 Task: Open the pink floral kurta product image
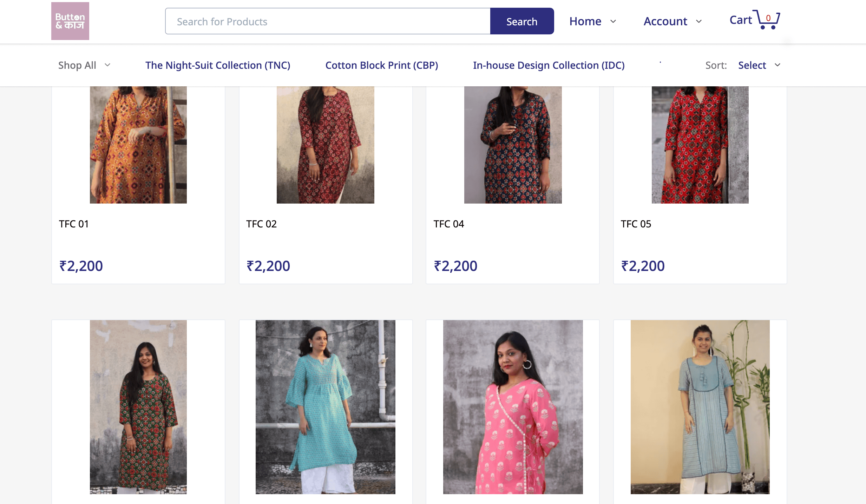click(513, 407)
